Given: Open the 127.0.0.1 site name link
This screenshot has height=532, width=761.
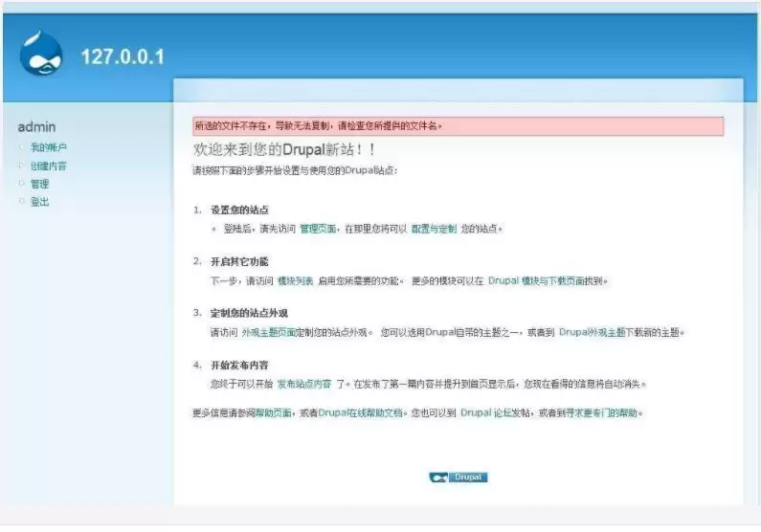Looking at the screenshot, I should (x=123, y=56).
